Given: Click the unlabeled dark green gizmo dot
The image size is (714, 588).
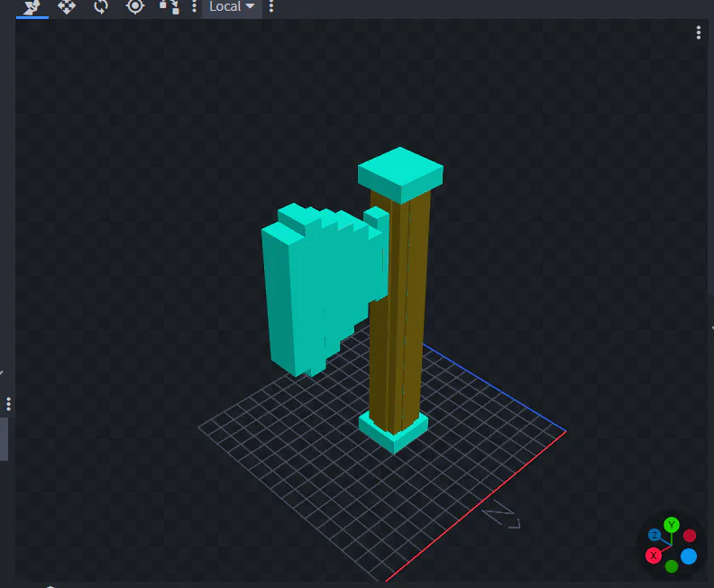Looking at the screenshot, I should (672, 566).
